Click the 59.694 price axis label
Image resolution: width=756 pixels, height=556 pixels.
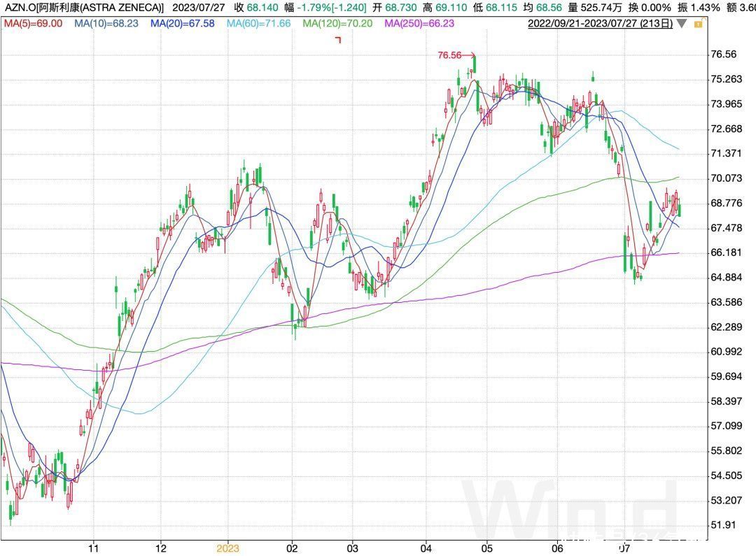click(x=727, y=377)
